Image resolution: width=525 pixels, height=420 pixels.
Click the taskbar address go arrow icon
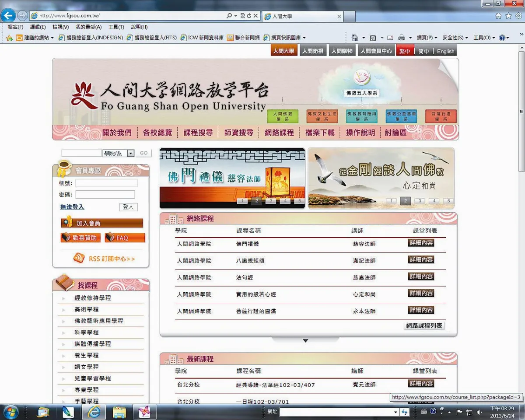tap(405, 412)
